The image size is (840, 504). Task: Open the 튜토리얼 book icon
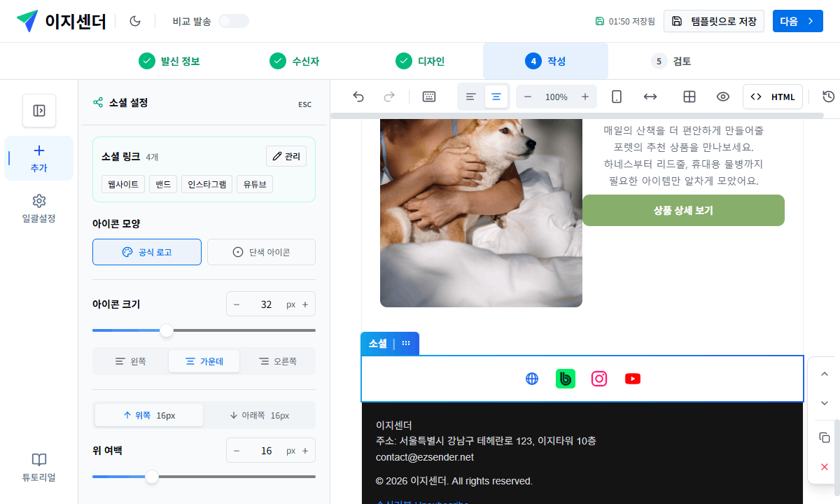[x=39, y=468]
